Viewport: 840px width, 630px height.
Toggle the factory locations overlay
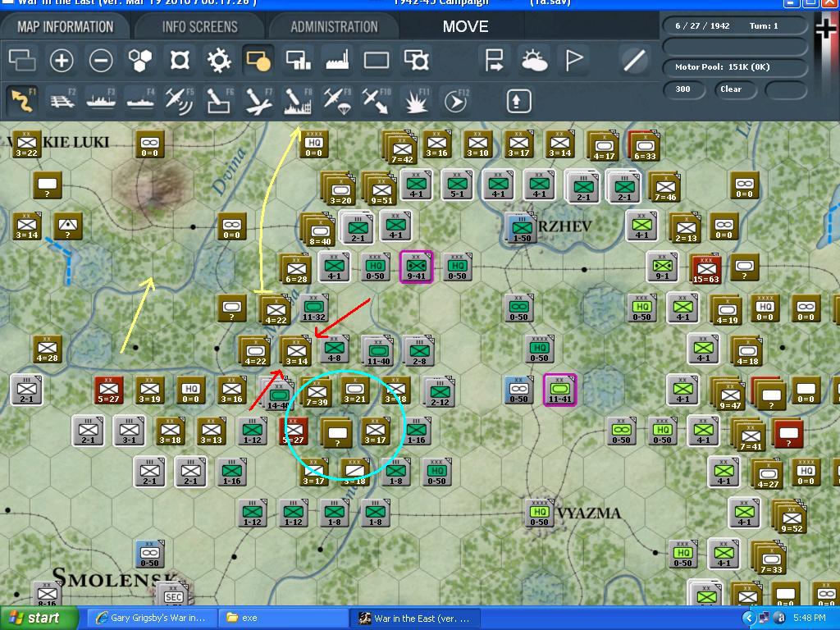[337, 60]
